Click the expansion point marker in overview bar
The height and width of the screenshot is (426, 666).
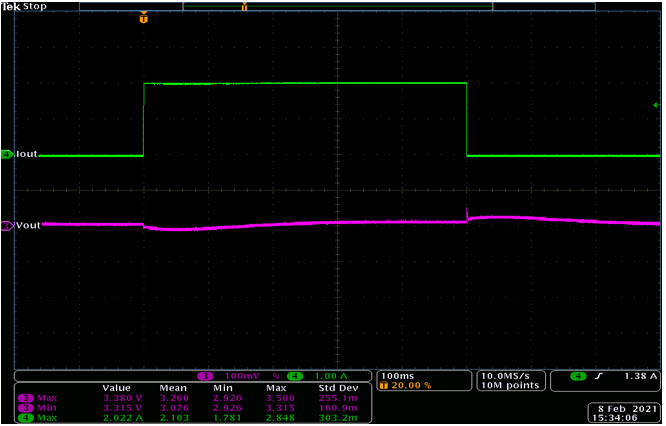click(244, 6)
